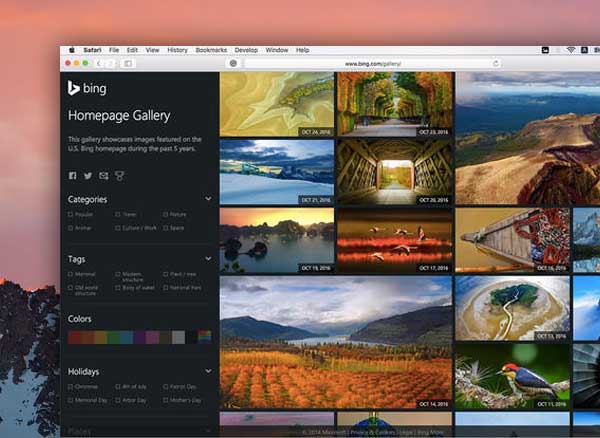Screen dimensions: 600x438
Task: Filter by the green color swatch
Action: click(x=113, y=337)
